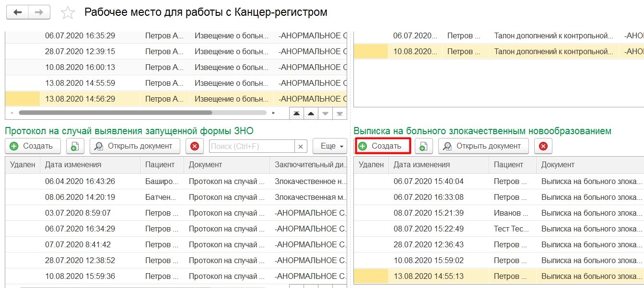This screenshot has width=644, height=288.
Task: Click copy document icon in Выписка panel
Action: point(423,146)
